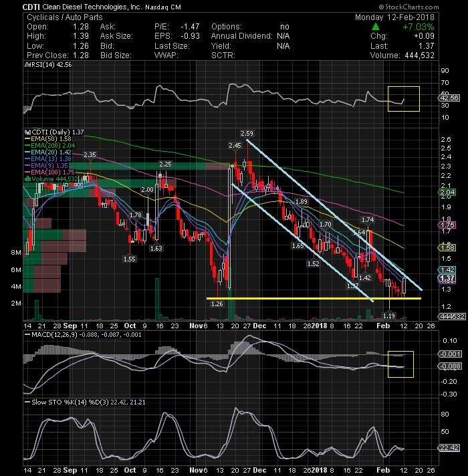Click the MACD histogram -0.001 axis tag

pos(450,354)
